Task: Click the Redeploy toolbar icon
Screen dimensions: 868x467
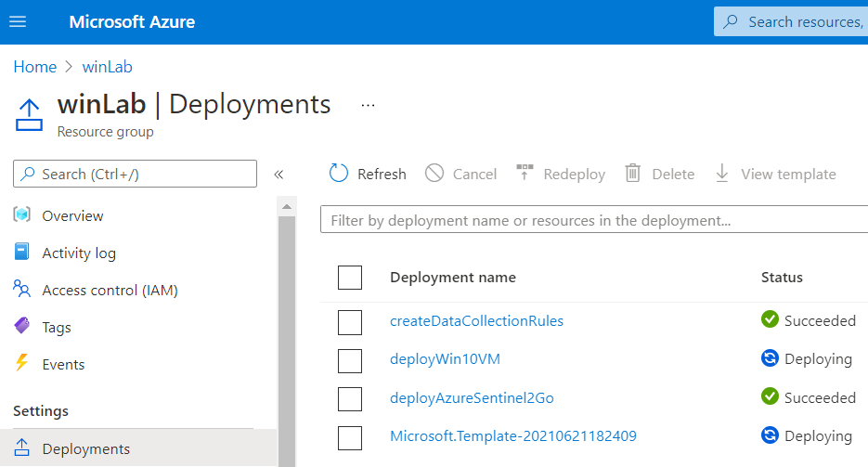Action: (525, 172)
